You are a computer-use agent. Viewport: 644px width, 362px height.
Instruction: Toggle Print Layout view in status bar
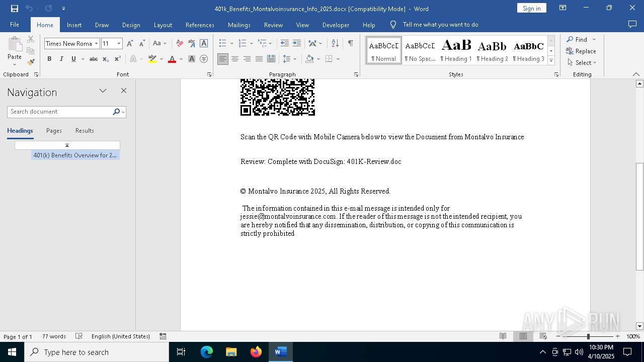523,336
